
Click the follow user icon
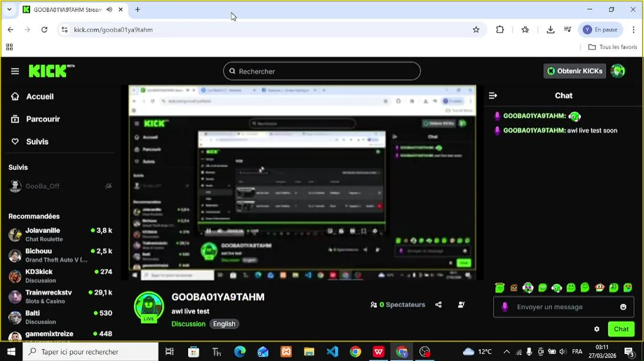(461, 304)
